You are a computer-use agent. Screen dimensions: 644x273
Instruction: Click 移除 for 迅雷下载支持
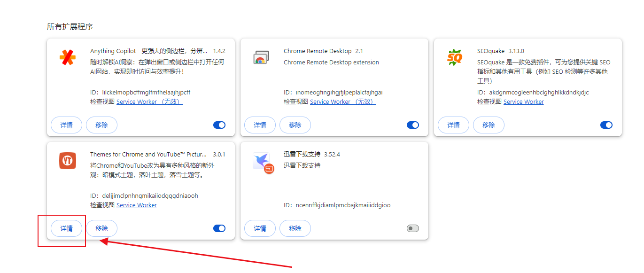pyautogui.click(x=295, y=228)
